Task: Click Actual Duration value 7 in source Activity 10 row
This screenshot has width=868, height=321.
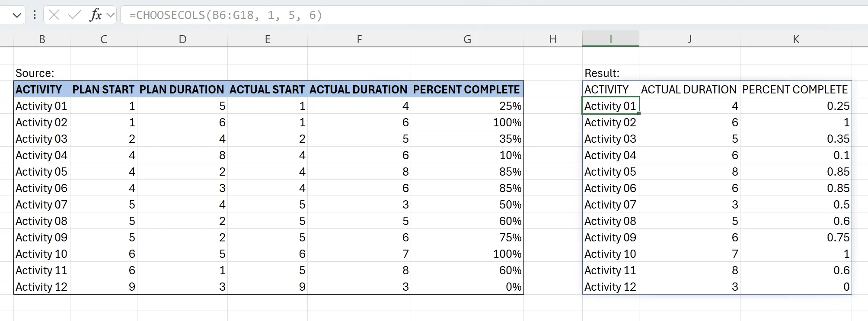Action: coord(359,254)
